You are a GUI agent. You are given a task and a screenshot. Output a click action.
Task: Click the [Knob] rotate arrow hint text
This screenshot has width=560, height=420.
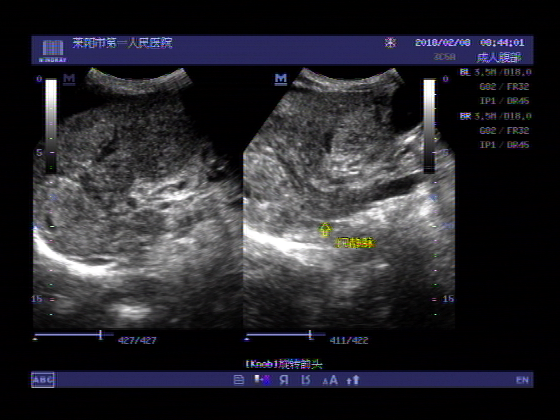coord(284,364)
